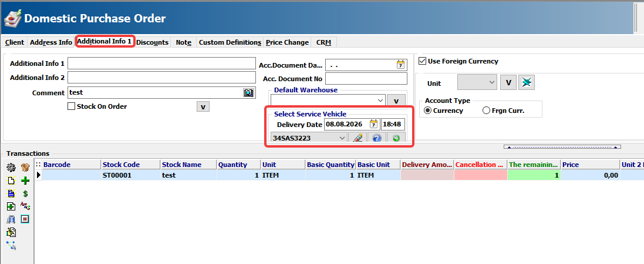The height and width of the screenshot is (264, 644).
Task: Click the row pointer arrow of ST00001
Action: [39, 175]
